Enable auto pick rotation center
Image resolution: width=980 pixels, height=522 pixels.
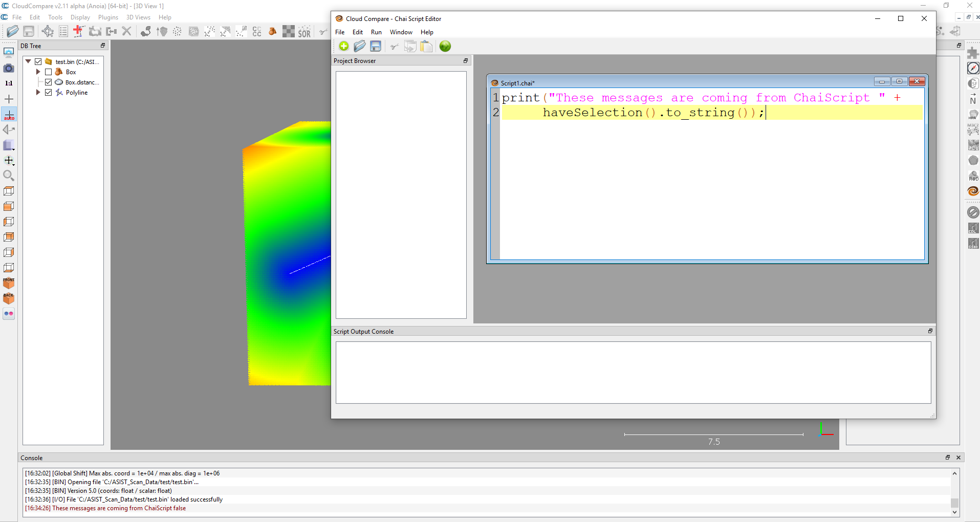coord(9,114)
